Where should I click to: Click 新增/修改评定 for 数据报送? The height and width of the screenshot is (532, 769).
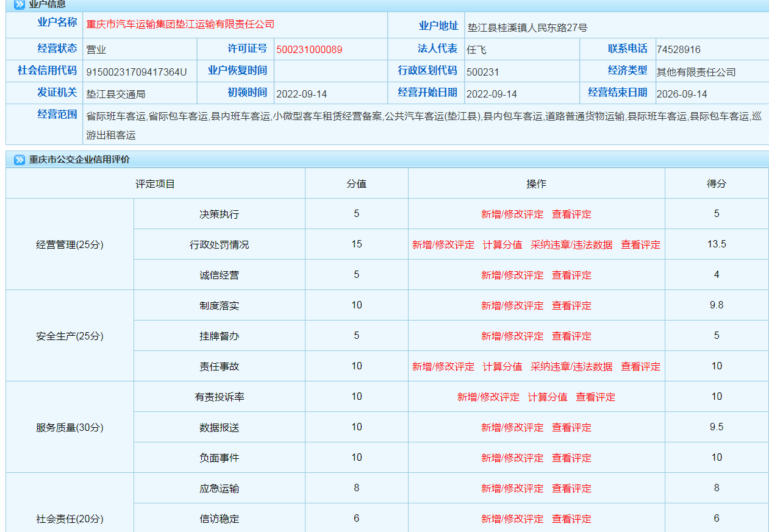click(512, 427)
